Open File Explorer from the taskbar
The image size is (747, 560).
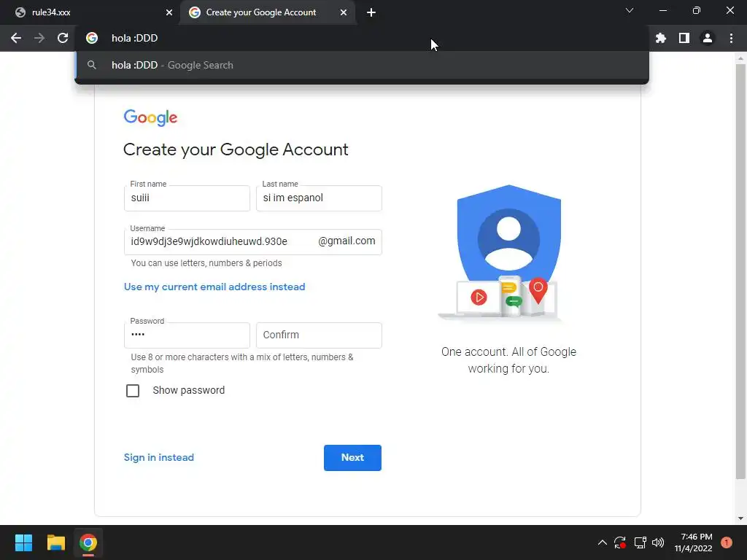[x=55, y=542]
